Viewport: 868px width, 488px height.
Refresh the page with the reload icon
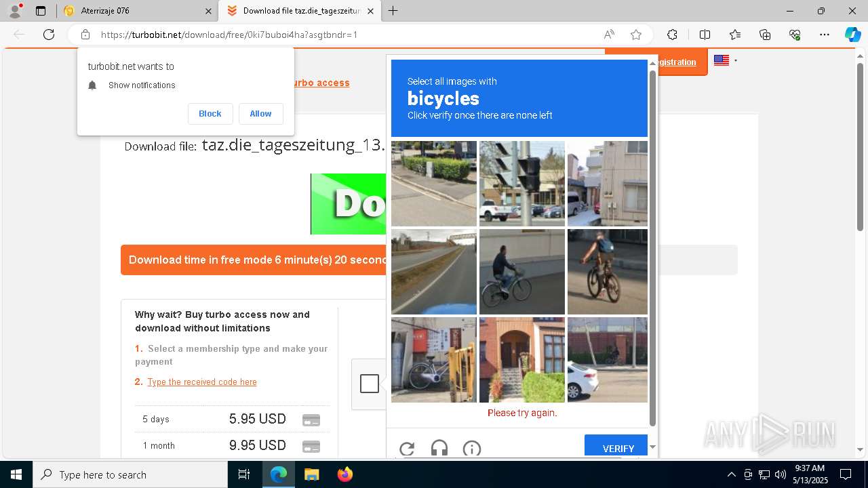click(49, 35)
